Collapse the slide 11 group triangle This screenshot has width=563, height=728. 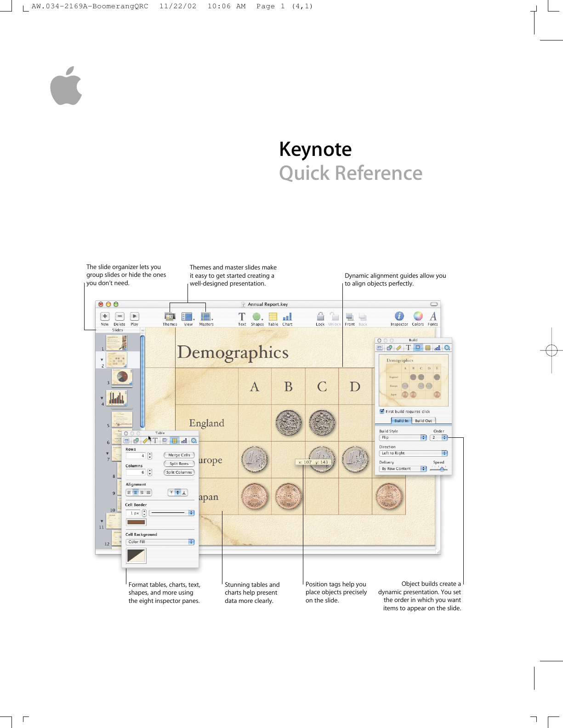[x=102, y=521]
